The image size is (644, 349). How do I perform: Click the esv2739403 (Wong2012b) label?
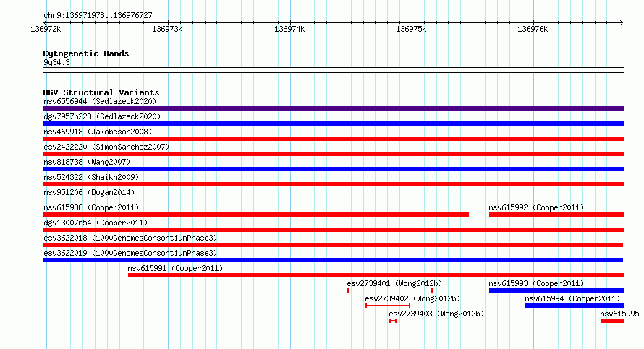pyautogui.click(x=436, y=314)
